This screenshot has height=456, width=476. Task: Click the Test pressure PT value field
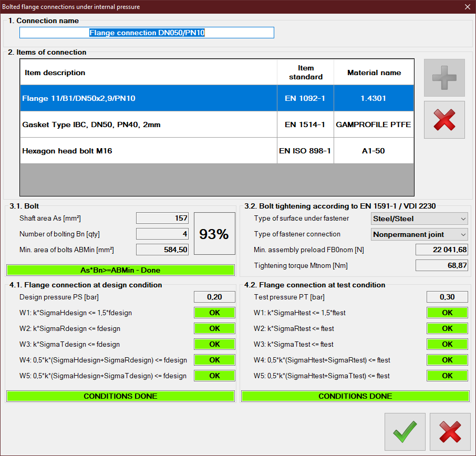[x=447, y=297]
